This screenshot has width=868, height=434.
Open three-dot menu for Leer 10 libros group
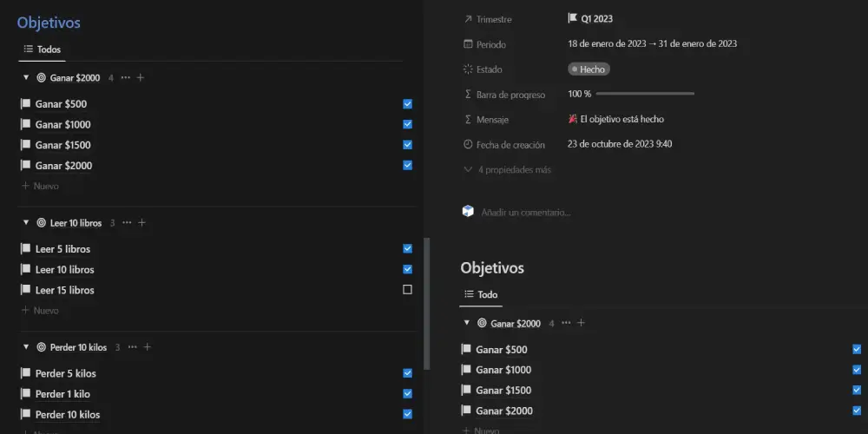click(127, 223)
